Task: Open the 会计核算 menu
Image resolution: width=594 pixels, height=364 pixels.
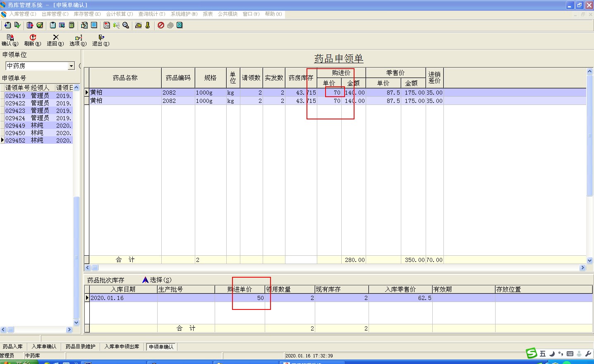Action: [x=120, y=14]
